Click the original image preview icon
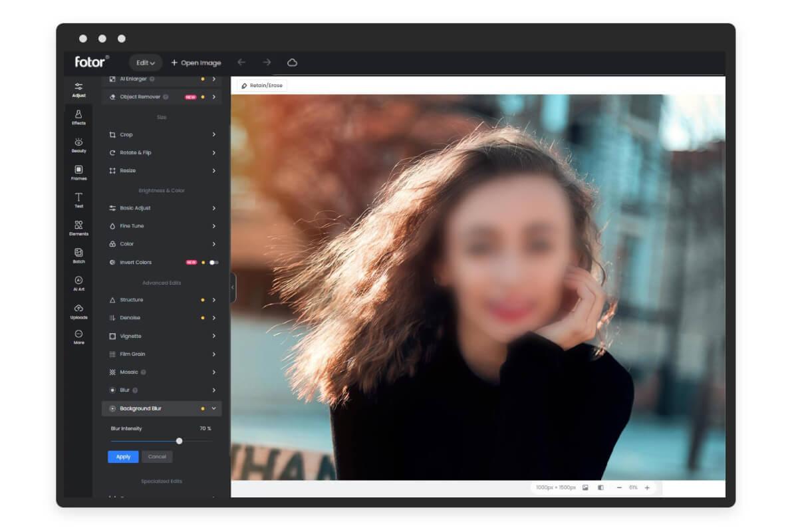 tap(585, 487)
